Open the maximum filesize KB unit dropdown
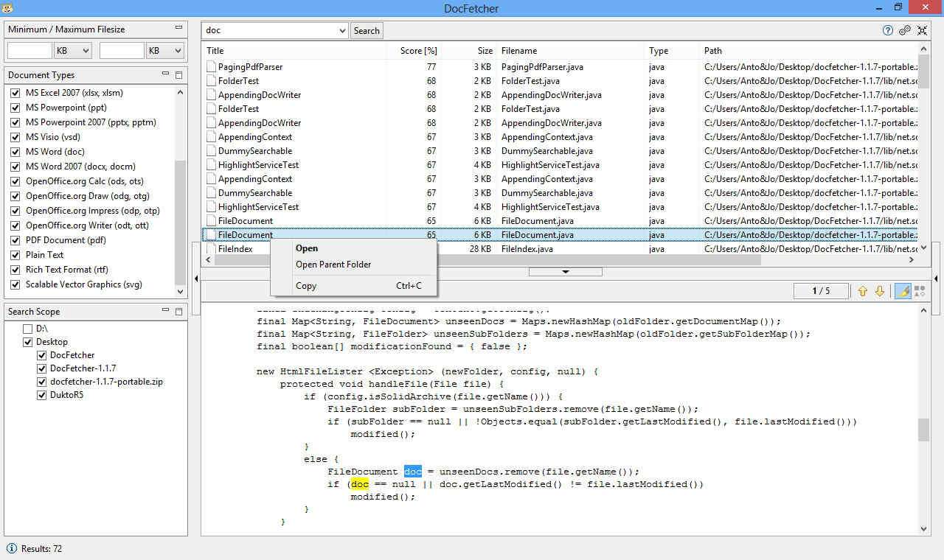The height and width of the screenshot is (560, 944). 164,50
